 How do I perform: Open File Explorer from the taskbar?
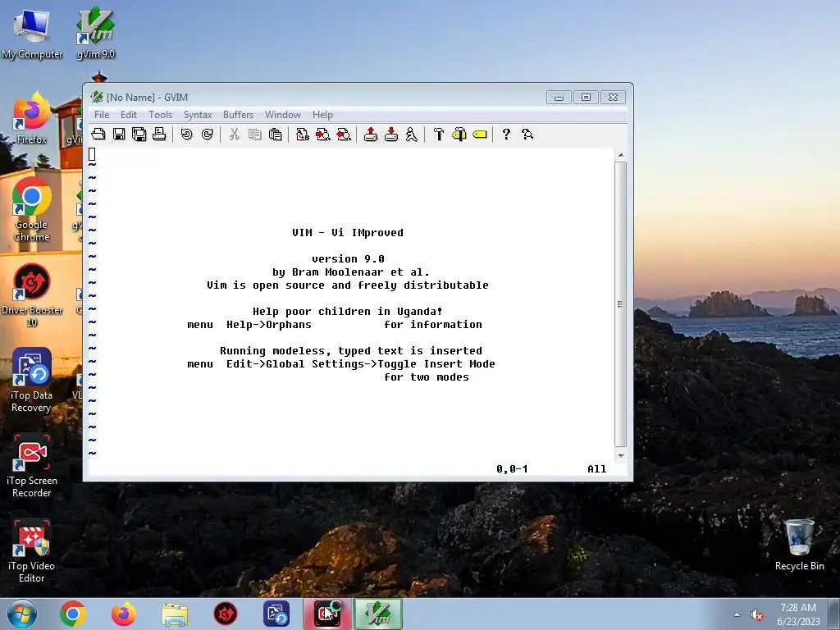[175, 614]
